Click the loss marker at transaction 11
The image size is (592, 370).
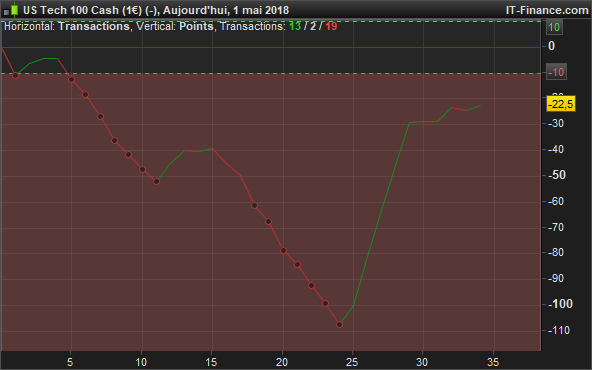click(x=156, y=182)
